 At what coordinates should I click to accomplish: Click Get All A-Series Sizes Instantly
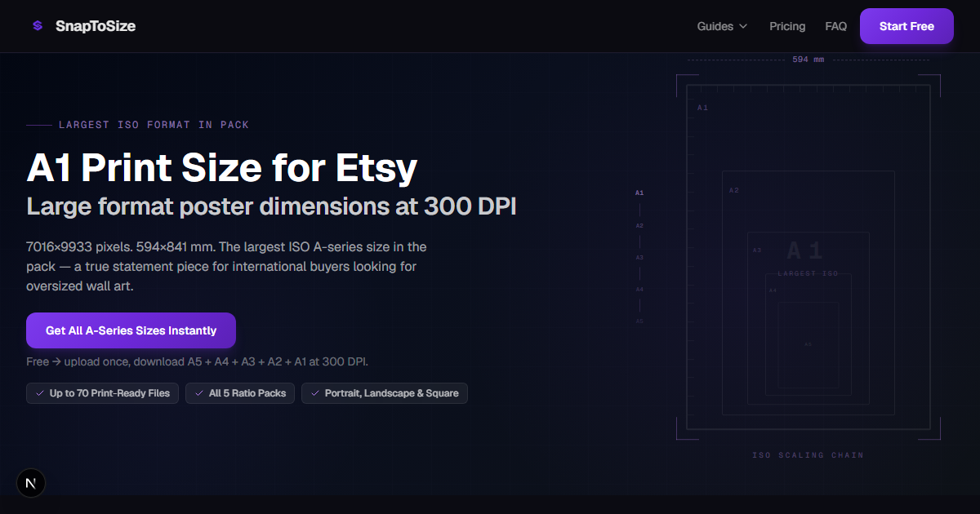(131, 330)
